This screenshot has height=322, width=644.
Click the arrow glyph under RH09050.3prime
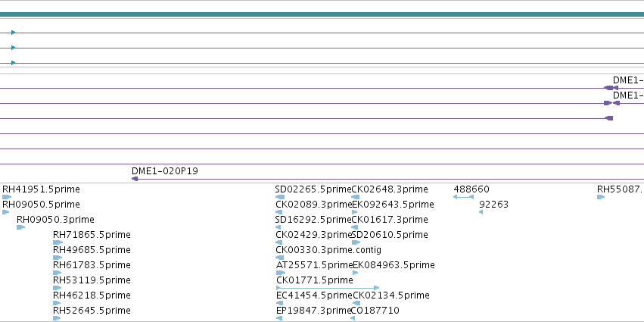(21, 227)
